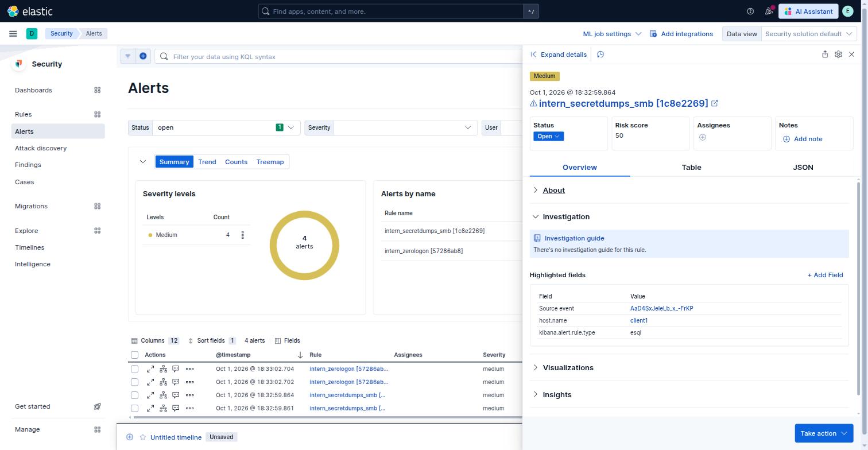The height and width of the screenshot is (450, 868).
Task: Open the main navigation hamburger menu
Action: tap(13, 34)
